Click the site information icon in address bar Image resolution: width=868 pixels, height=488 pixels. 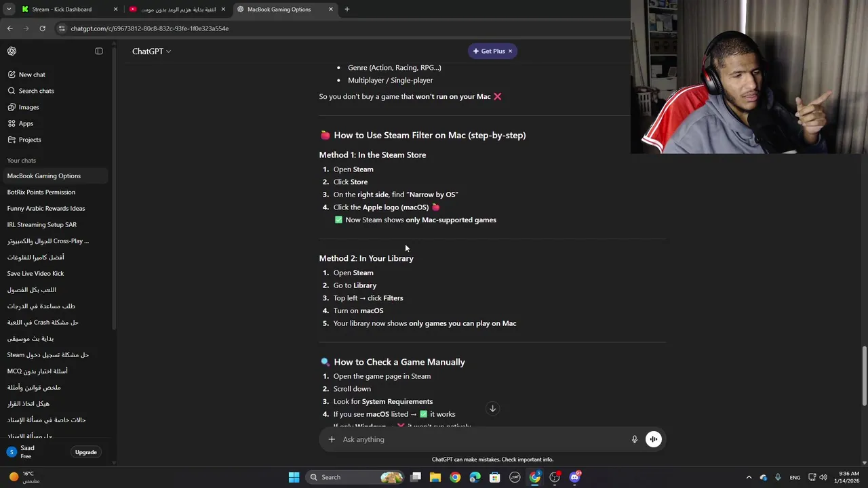pyautogui.click(x=62, y=28)
